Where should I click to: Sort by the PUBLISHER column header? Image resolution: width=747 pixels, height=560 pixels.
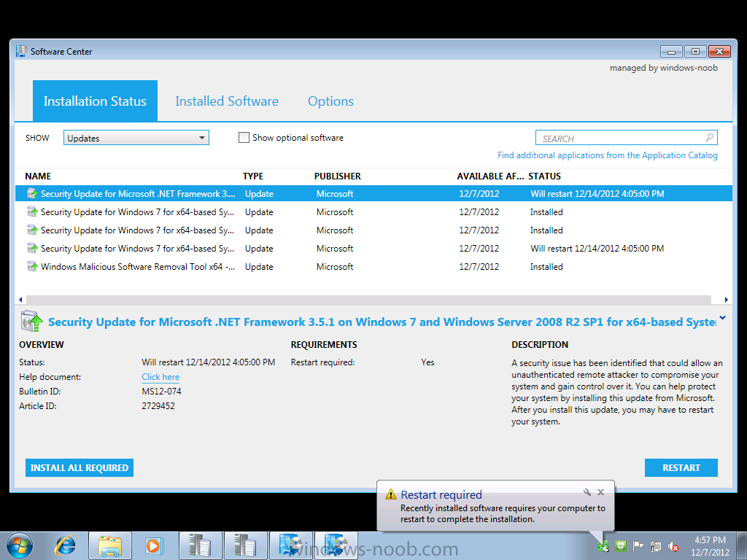tap(337, 176)
